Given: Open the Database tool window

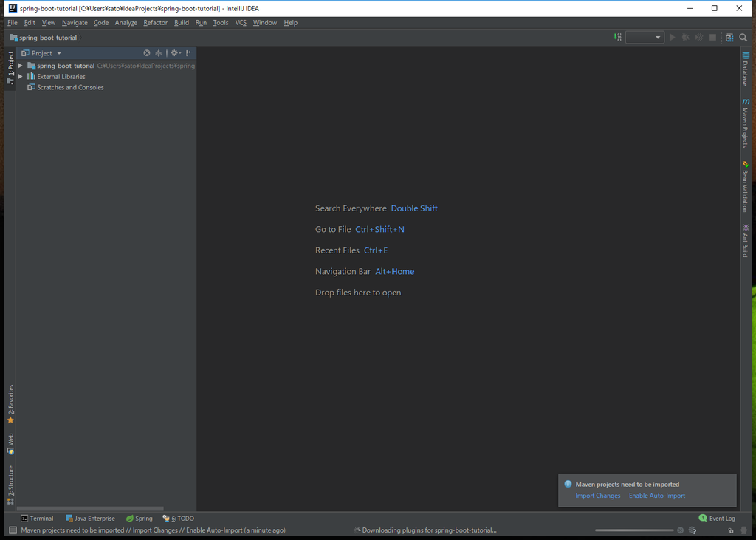Looking at the screenshot, I should tap(746, 69).
